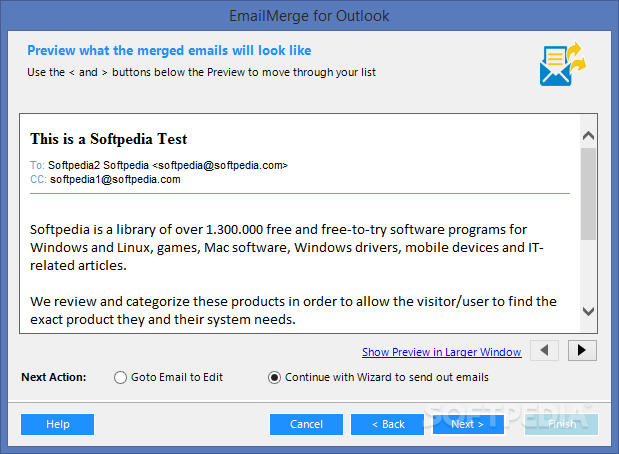The image size is (619, 454).
Task: Click the EmailMerge for Outlook title bar
Action: click(309, 15)
